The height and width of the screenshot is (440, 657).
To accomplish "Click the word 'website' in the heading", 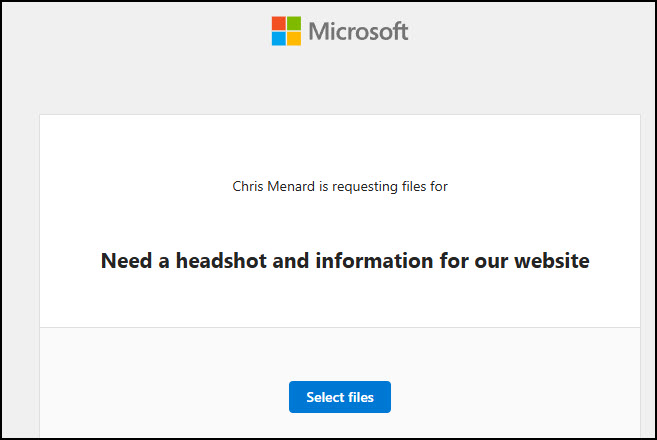I will (x=552, y=261).
